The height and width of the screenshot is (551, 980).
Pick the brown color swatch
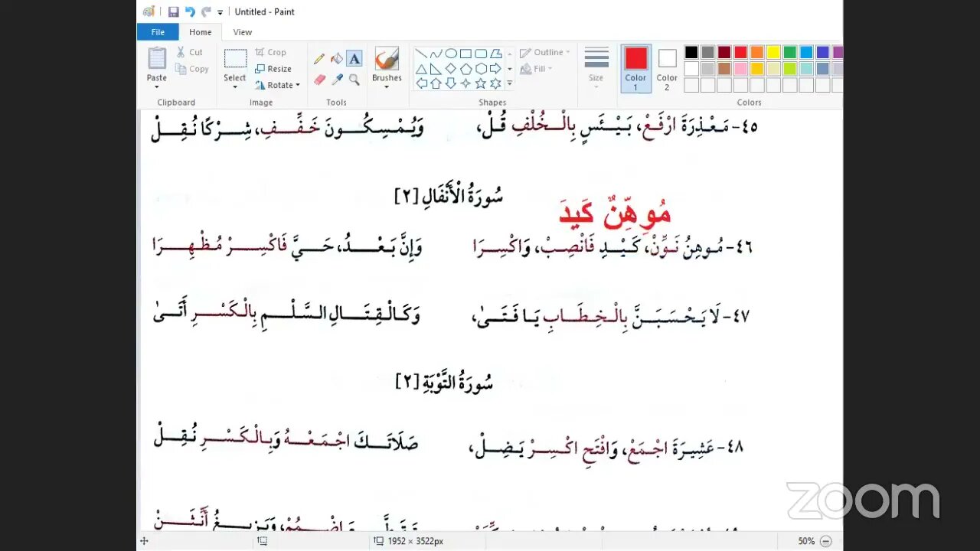(x=724, y=69)
